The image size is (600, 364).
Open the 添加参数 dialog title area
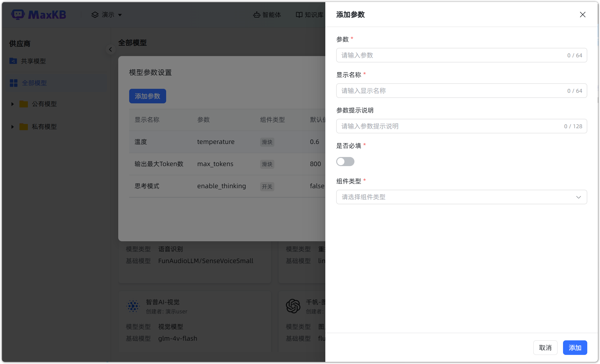coord(350,14)
